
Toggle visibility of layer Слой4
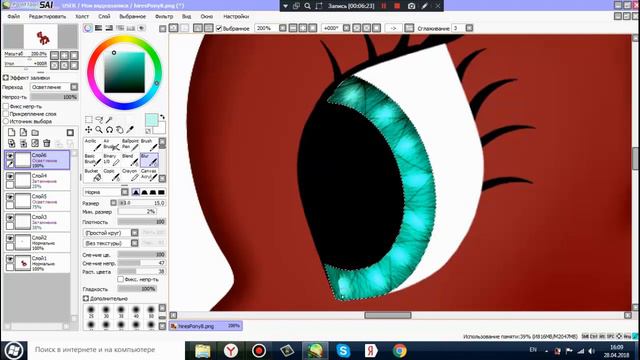(10, 176)
